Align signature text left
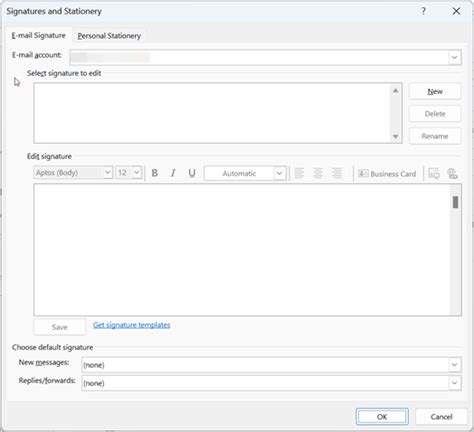 coord(299,173)
